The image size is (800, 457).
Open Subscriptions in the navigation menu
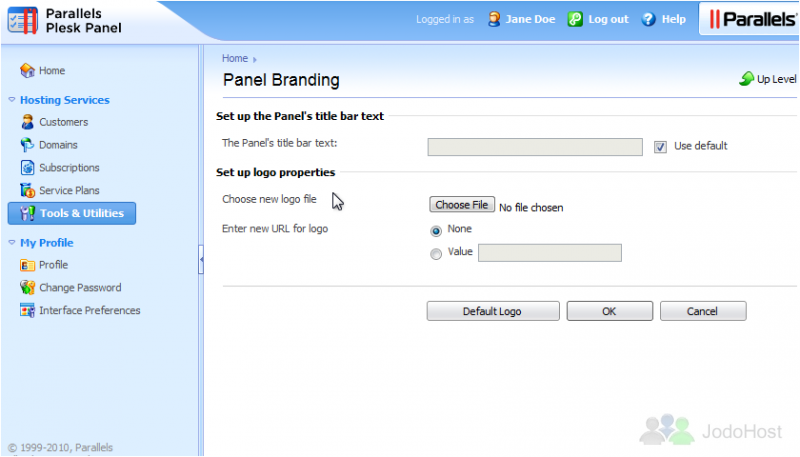click(69, 167)
